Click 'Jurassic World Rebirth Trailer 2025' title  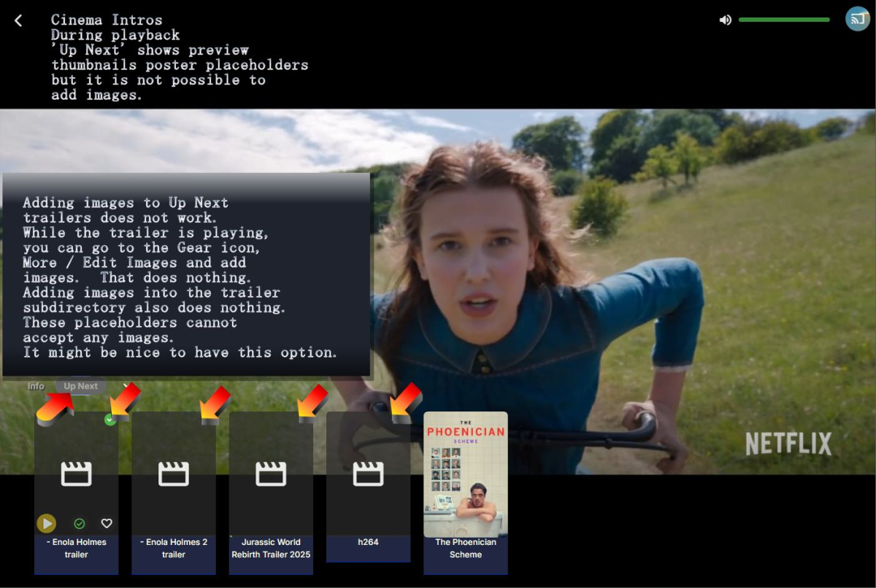(271, 549)
